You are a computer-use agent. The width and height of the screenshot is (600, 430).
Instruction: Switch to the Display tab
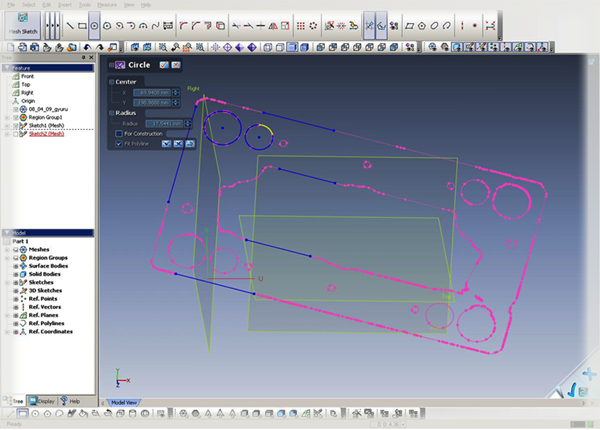(42, 402)
